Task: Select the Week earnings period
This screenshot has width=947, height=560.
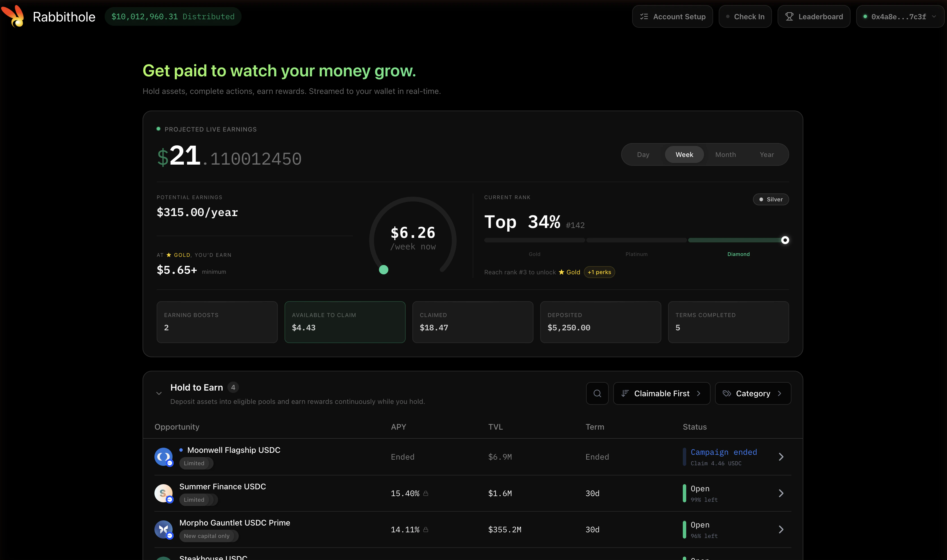Action: [x=684, y=154]
